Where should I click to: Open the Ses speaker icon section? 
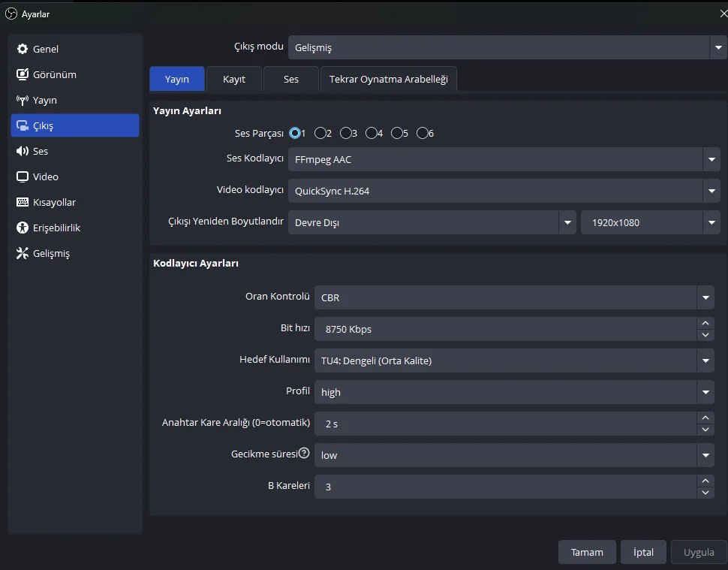23,151
